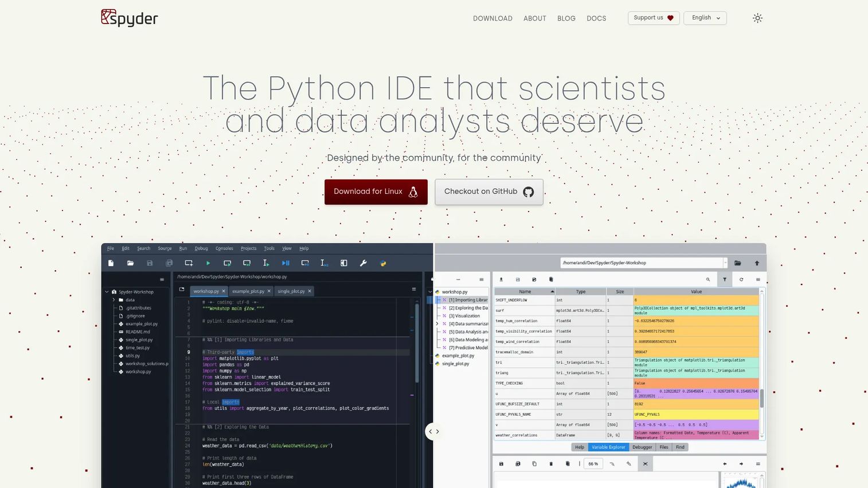This screenshot has height=488, width=868.
Task: Click Save file icon in Spyder toolbar
Action: (150, 263)
